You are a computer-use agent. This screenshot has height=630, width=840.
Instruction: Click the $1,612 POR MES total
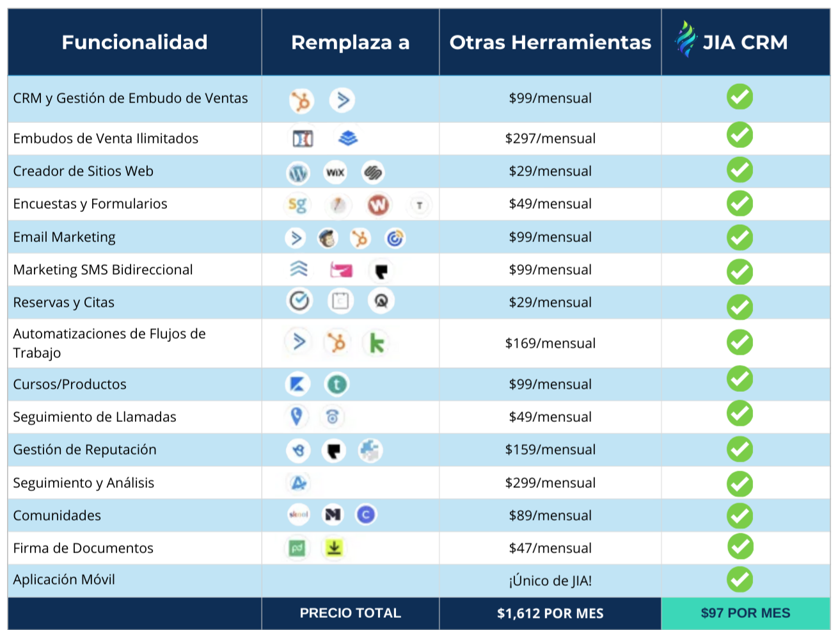[x=550, y=613]
